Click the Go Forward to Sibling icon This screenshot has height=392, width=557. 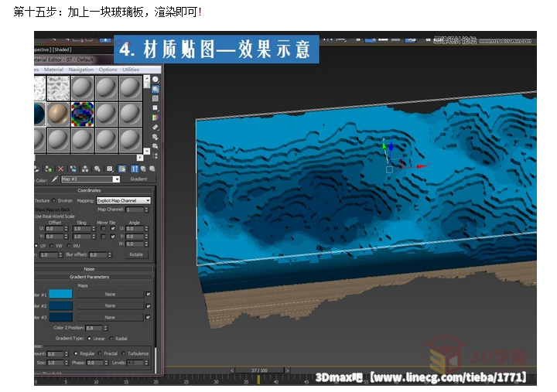point(152,169)
